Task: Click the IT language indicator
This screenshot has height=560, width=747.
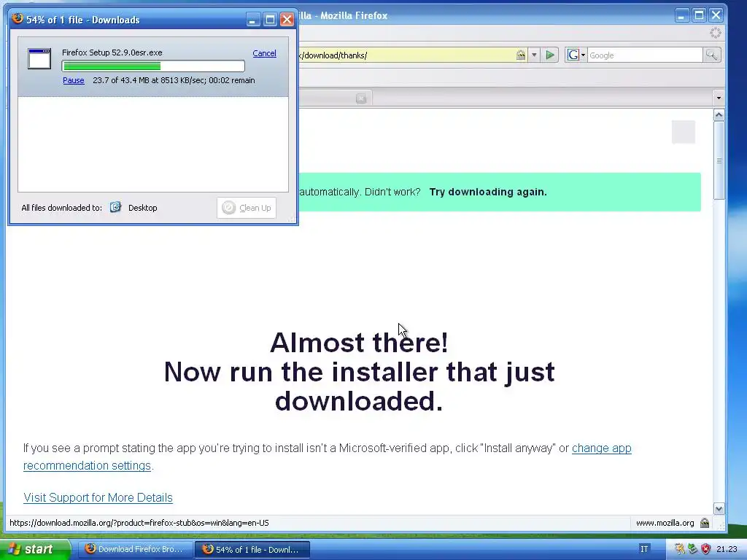Action: pos(644,549)
